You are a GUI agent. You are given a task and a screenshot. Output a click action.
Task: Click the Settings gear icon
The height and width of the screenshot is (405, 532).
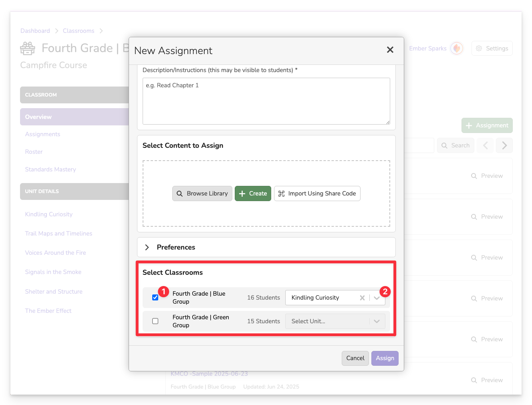[x=479, y=48]
